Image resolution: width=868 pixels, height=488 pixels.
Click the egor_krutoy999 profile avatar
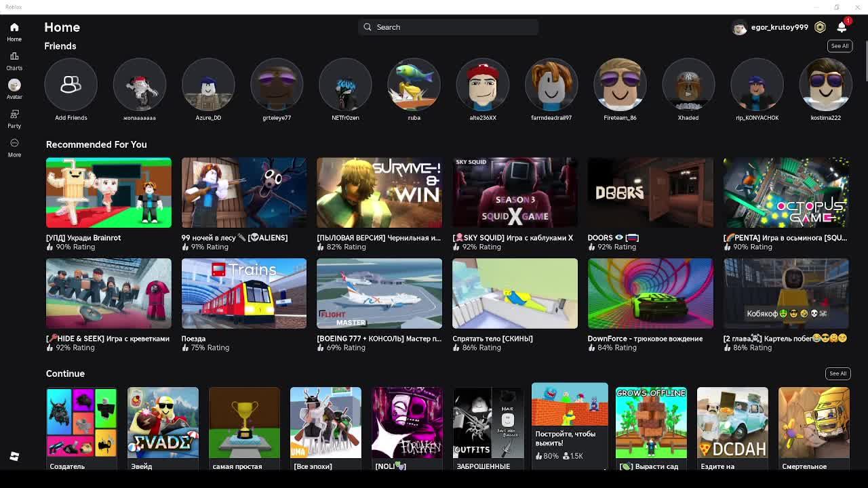pos(739,27)
